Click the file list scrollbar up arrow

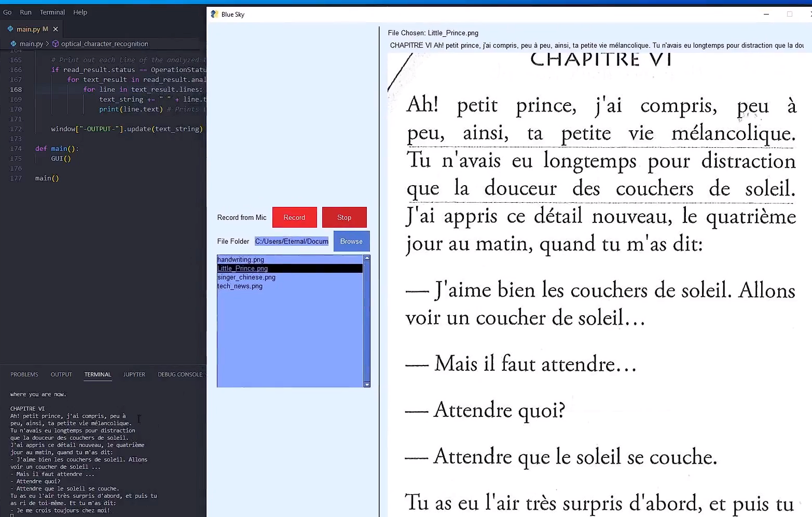tap(367, 258)
